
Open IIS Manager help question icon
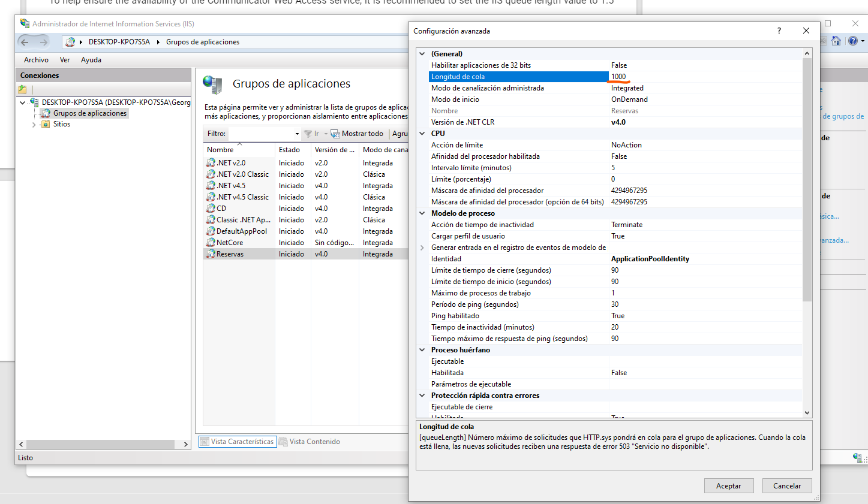852,41
